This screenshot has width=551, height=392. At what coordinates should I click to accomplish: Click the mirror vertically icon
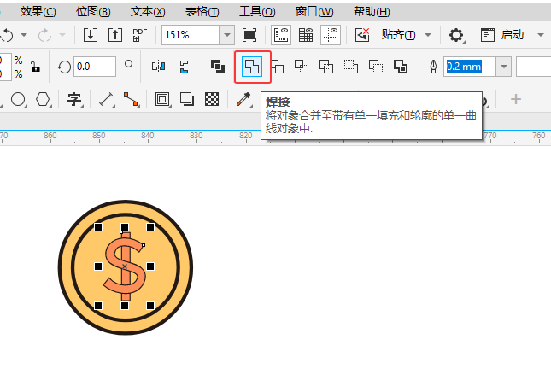click(x=184, y=67)
